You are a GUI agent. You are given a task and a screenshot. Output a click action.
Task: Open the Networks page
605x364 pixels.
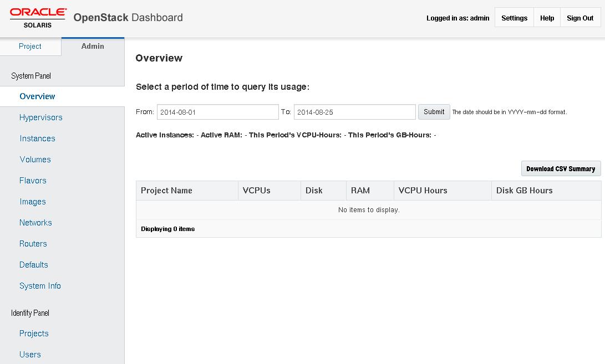[35, 222]
